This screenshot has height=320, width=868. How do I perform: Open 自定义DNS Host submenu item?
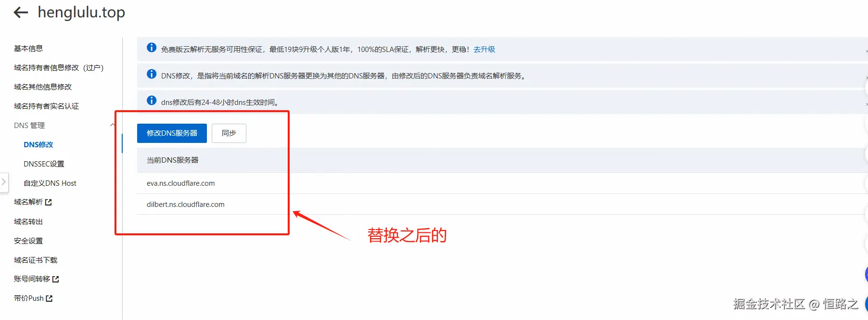pyautogui.click(x=50, y=183)
